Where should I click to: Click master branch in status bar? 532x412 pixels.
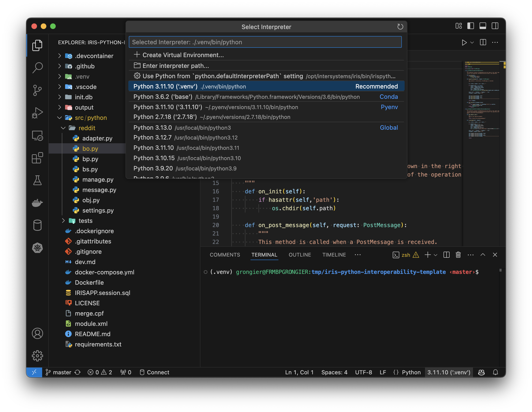click(58, 372)
